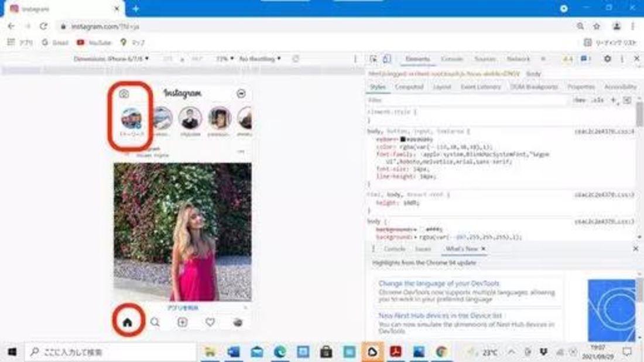Select the Properties sub-tab
644x362 pixels.
[581, 87]
